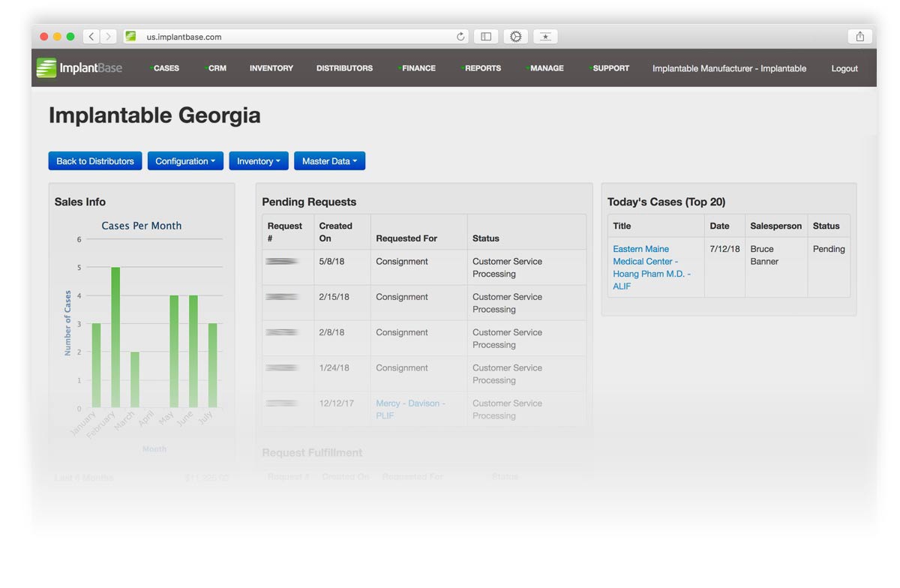Click the Back to Distributors button
The height and width of the screenshot is (588, 900).
click(95, 161)
